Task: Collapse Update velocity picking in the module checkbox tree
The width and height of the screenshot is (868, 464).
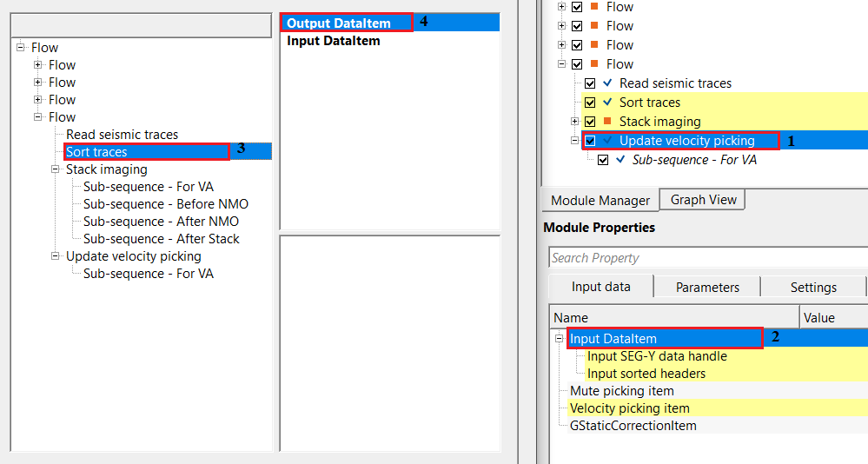Action: click(x=574, y=141)
